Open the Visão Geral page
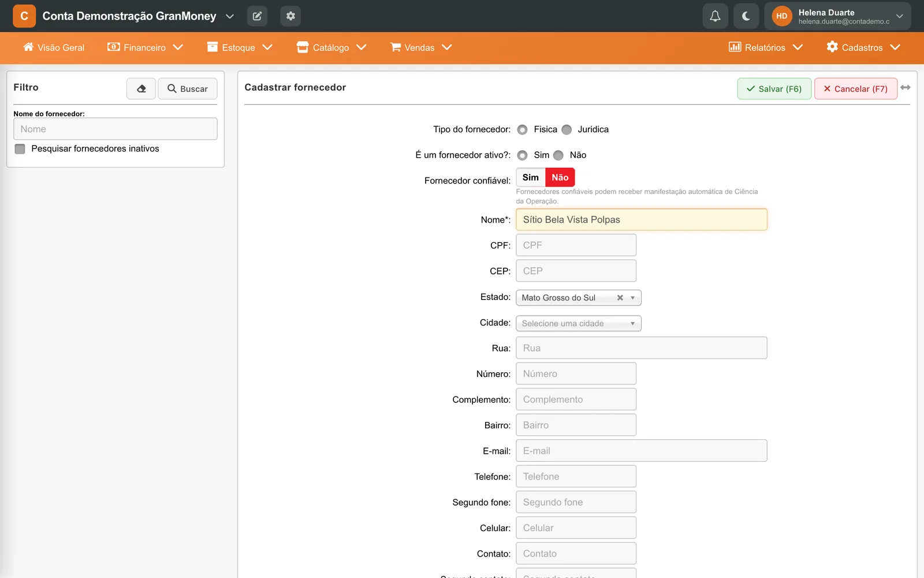 [x=54, y=47]
